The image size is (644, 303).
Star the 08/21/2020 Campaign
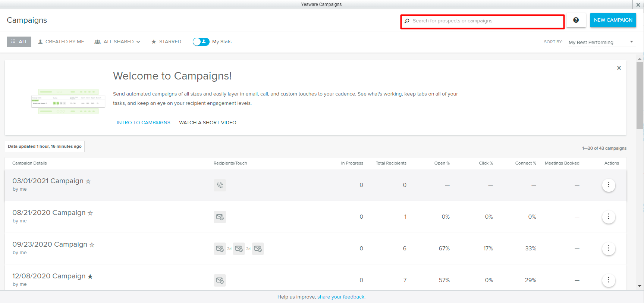click(x=90, y=213)
